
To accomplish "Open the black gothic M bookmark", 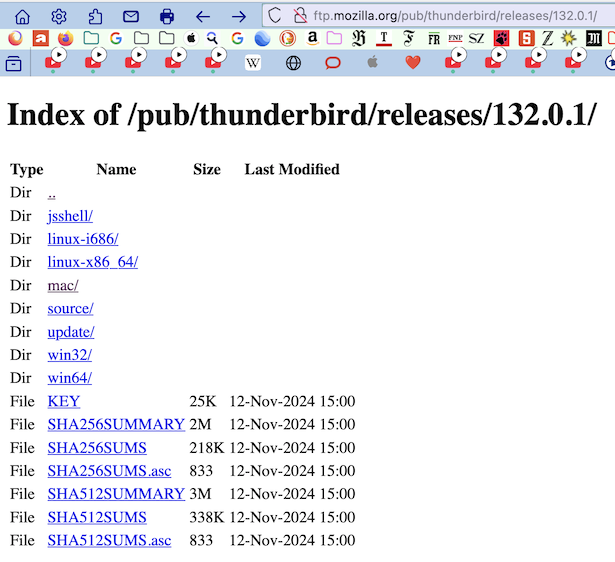I will (x=594, y=38).
